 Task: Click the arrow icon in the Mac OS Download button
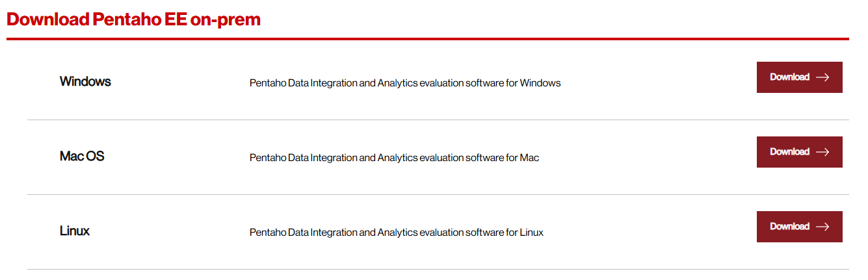tap(822, 152)
